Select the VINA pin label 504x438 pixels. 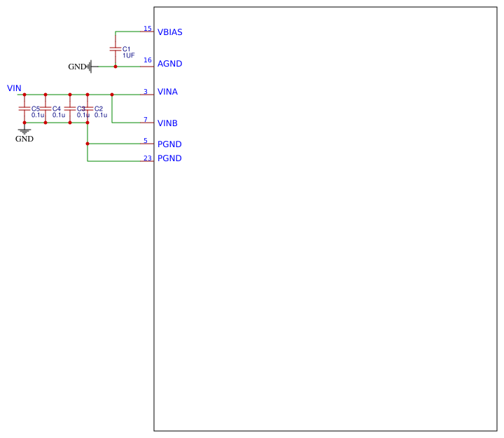(x=167, y=92)
